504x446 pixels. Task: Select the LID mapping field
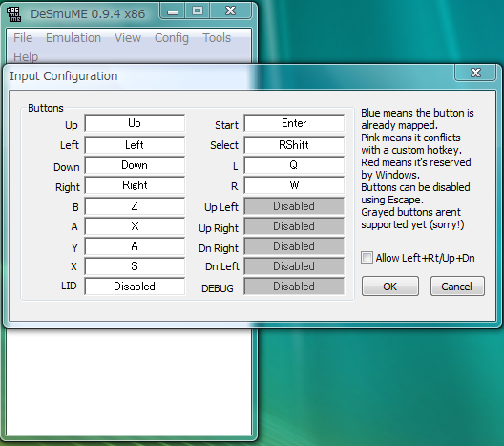pos(135,287)
